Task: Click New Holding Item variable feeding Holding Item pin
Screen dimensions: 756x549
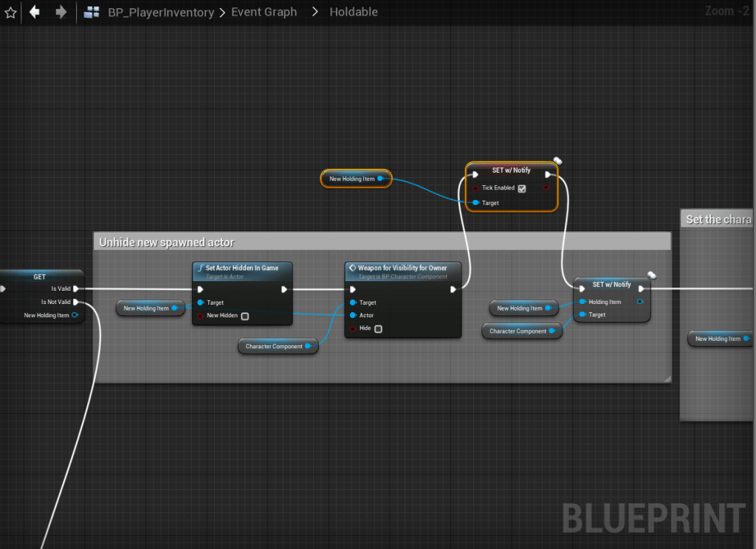Action: tap(523, 308)
